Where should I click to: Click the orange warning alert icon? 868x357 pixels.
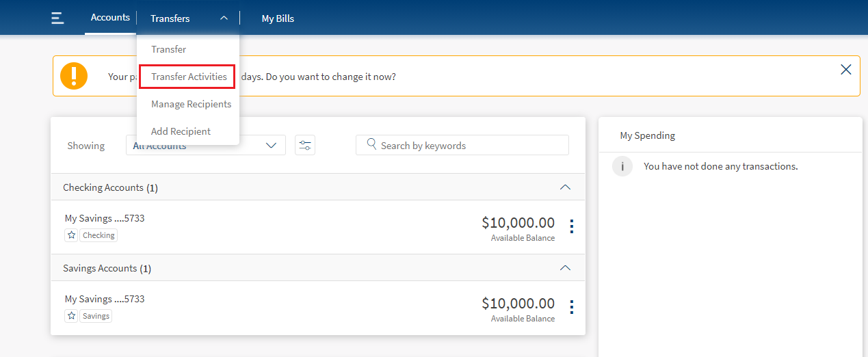(x=74, y=76)
